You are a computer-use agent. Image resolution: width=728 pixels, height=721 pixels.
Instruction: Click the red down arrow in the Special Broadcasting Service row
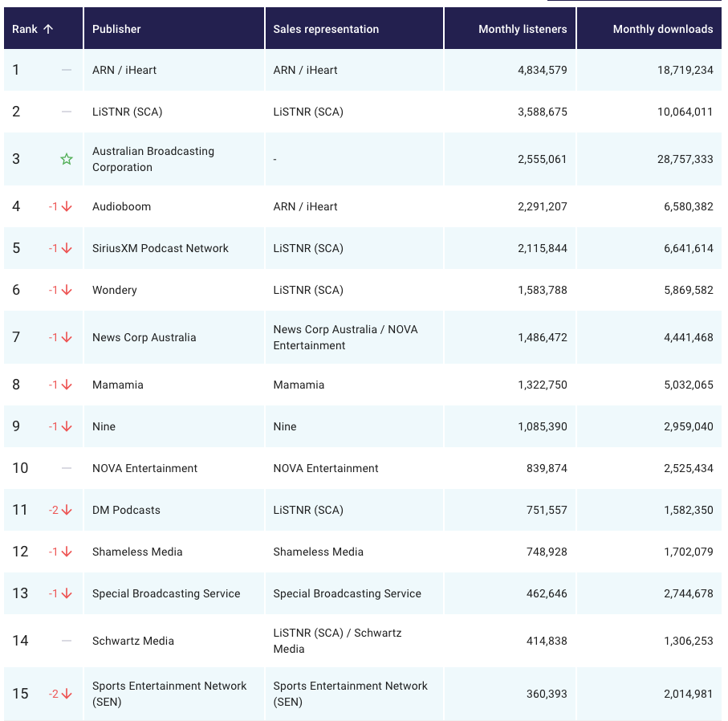(x=67, y=593)
